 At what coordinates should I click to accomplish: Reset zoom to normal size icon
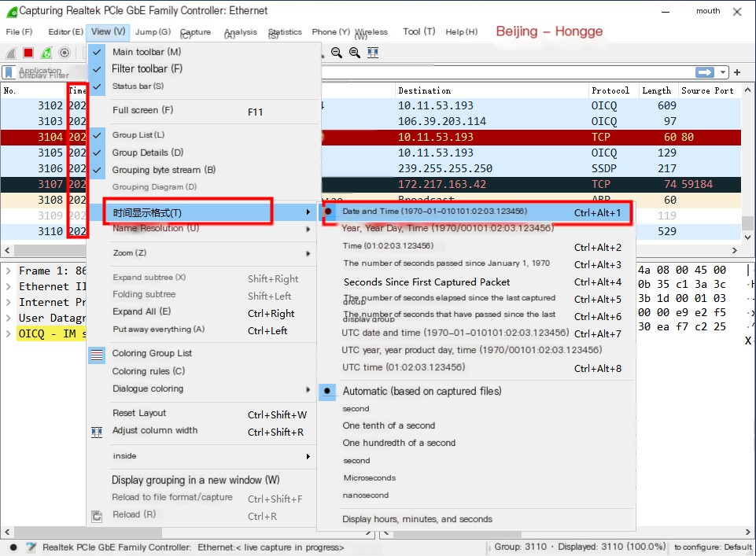[x=354, y=53]
